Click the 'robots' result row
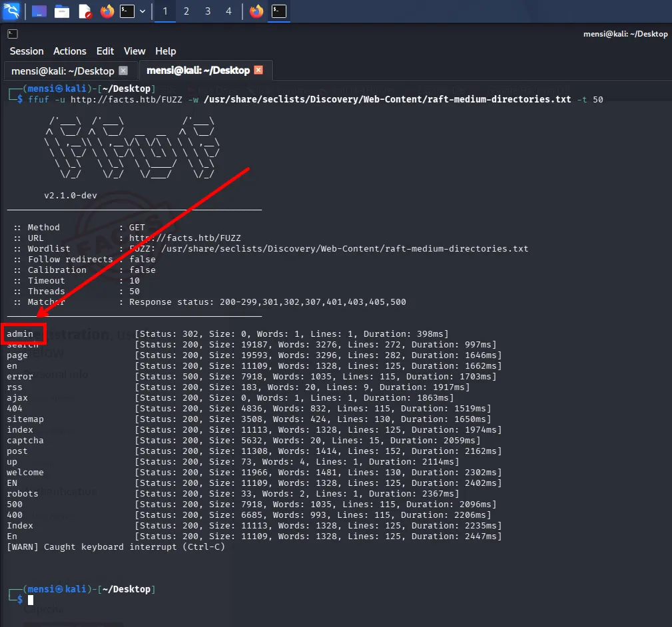The image size is (672, 627). click(232, 494)
